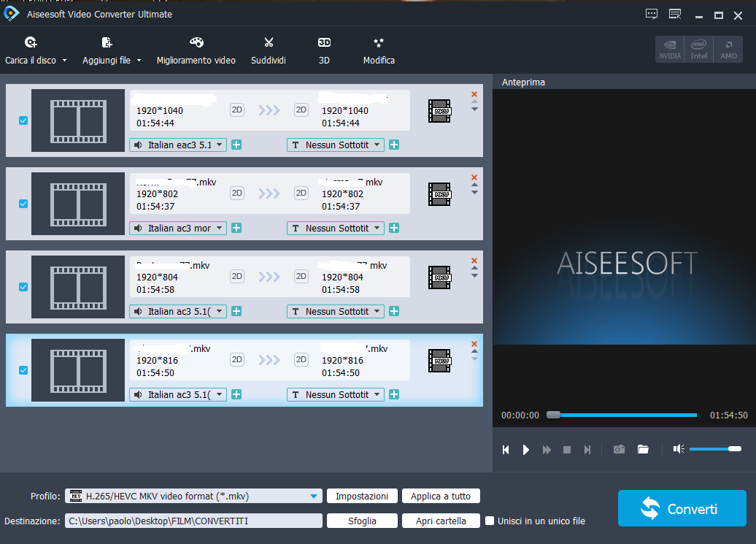This screenshot has width=756, height=544.
Task: Move the 1920*804 file down in the list
Action: (x=474, y=276)
